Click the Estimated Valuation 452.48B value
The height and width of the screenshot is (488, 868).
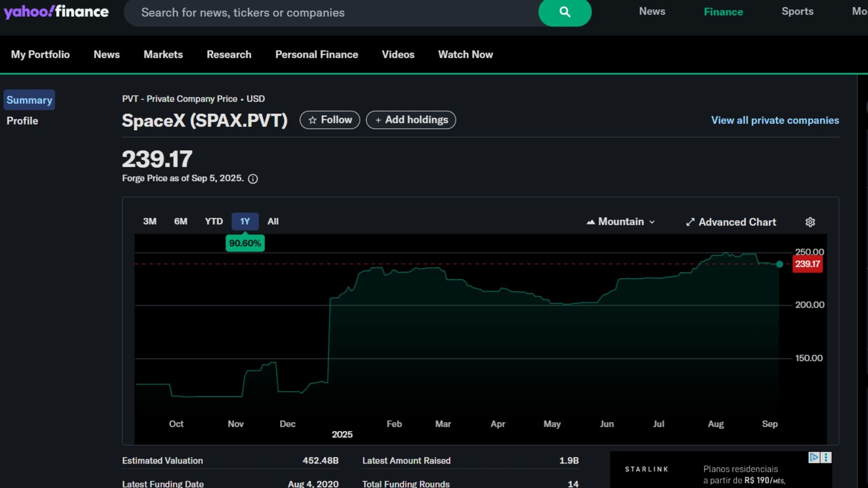[x=320, y=460]
